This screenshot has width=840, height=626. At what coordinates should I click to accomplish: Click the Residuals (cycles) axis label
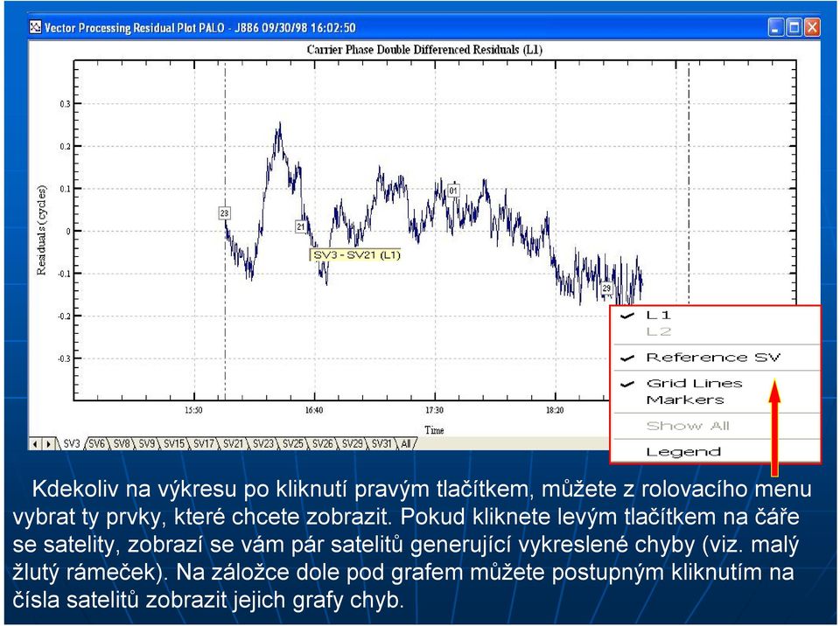click(42, 230)
